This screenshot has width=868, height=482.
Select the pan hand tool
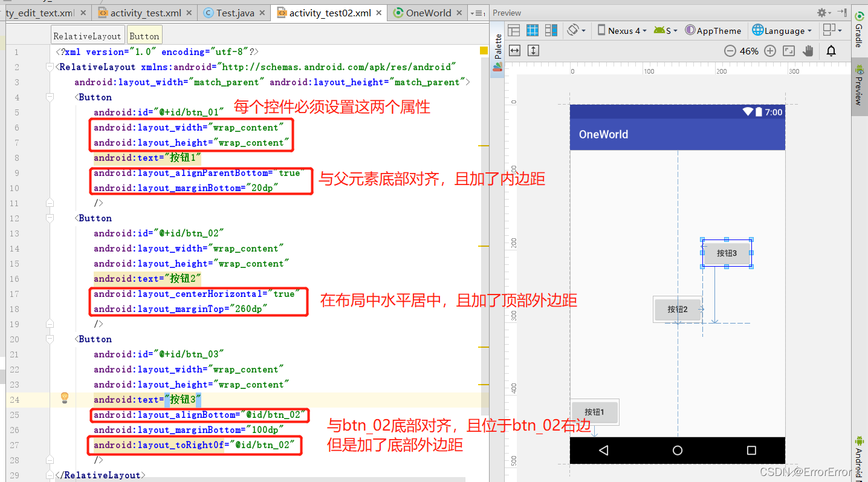(808, 51)
